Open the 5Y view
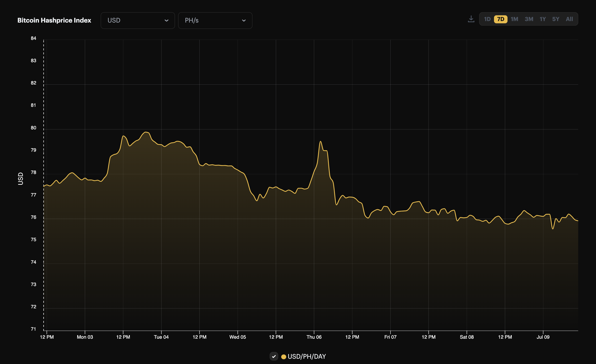The image size is (596, 364). coord(556,19)
